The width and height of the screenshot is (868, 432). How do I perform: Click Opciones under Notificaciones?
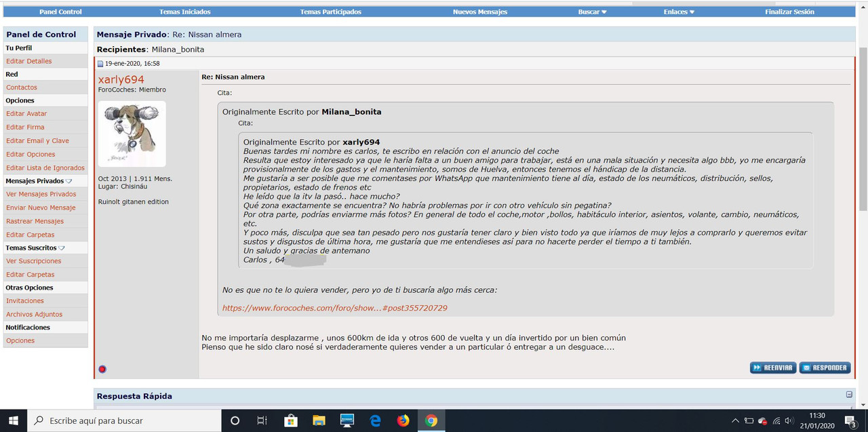tap(20, 341)
